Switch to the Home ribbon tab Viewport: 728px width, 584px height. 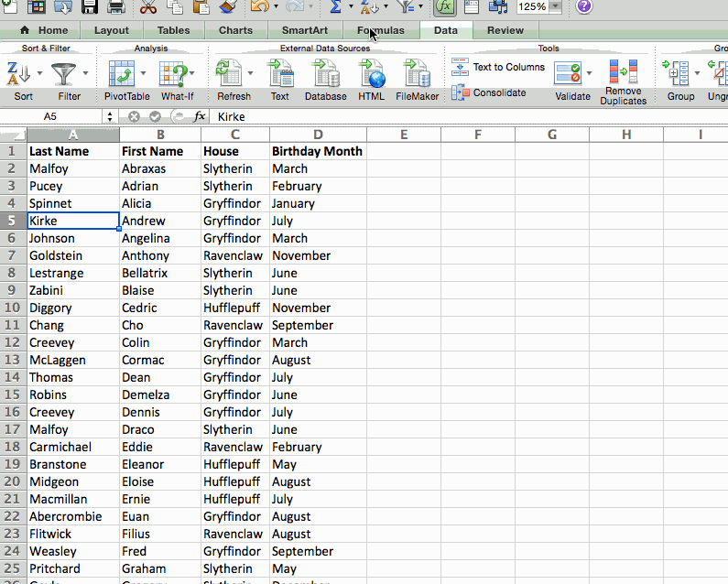coord(45,30)
